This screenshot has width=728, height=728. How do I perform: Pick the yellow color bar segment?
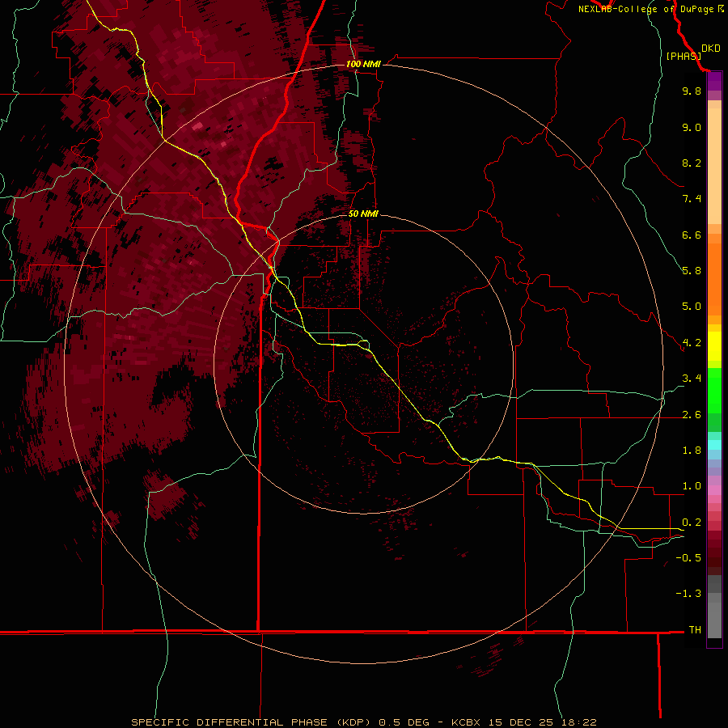click(x=714, y=346)
